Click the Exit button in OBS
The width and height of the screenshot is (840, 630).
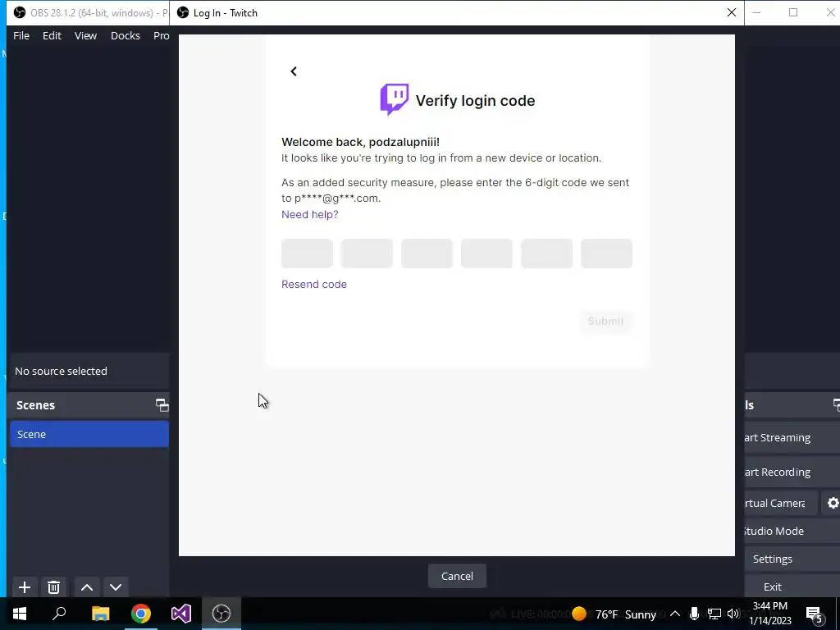pos(792,587)
